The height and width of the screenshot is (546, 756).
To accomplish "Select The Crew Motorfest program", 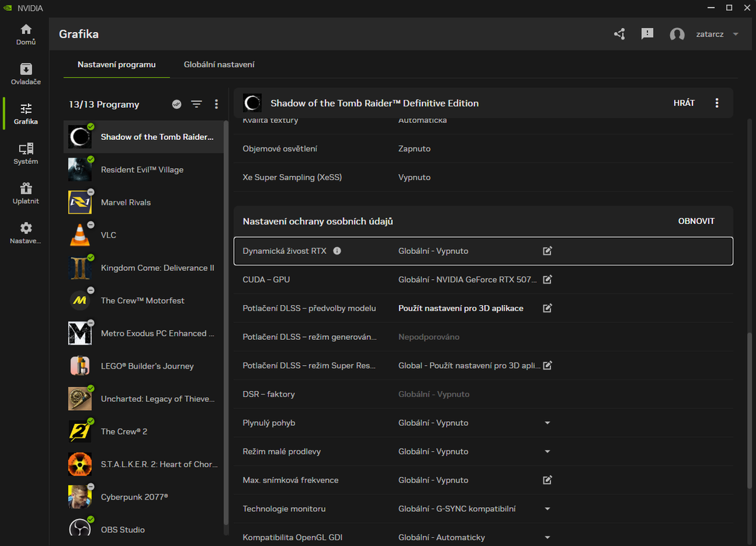I will pyautogui.click(x=143, y=300).
